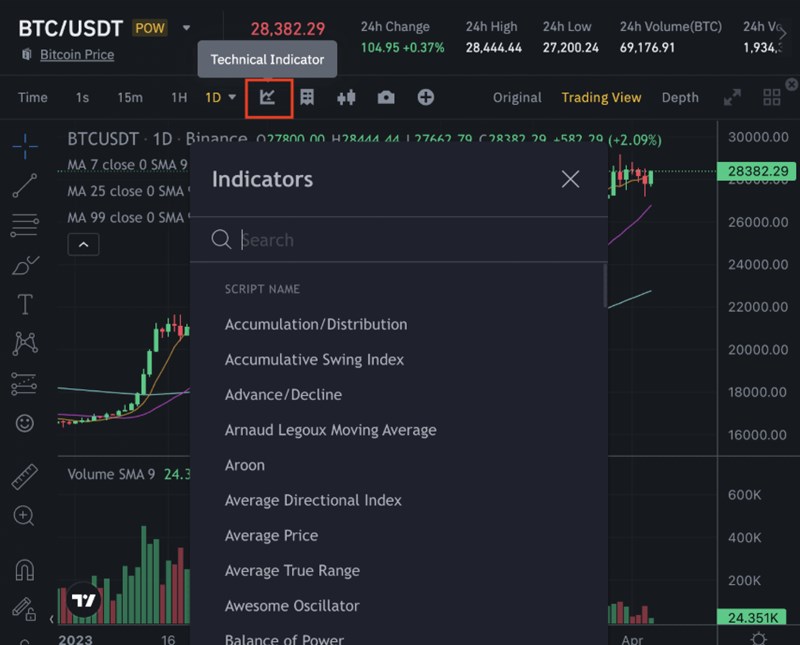Collapse the moving average legend

(x=83, y=244)
